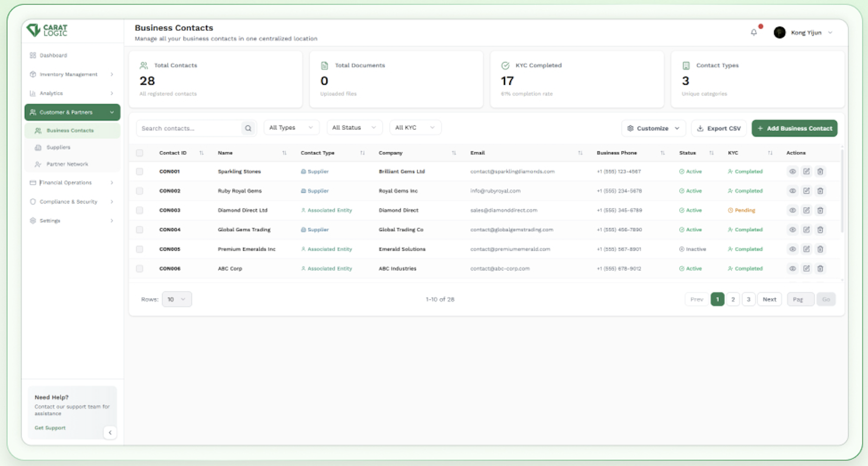Click the Search contacts input field

pyautogui.click(x=189, y=129)
